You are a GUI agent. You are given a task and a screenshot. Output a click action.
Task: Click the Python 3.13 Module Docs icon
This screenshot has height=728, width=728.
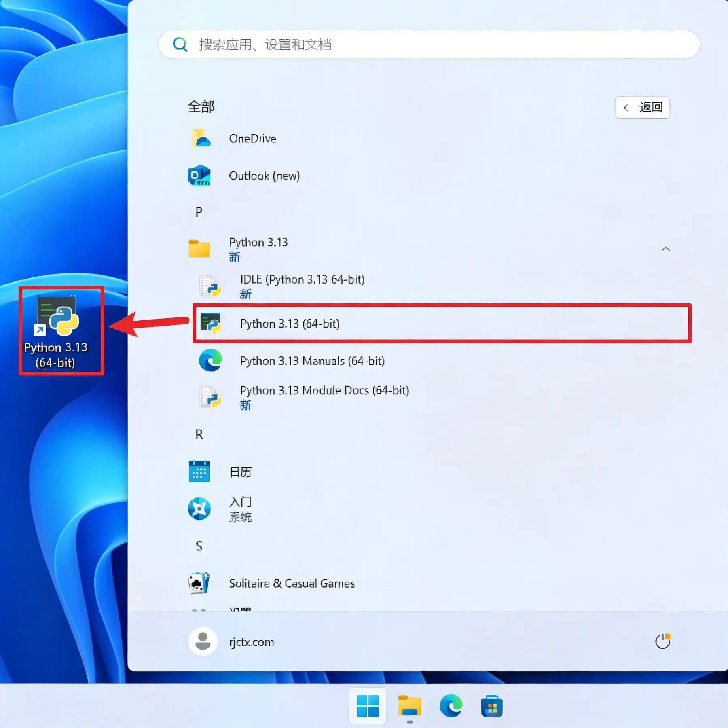[x=210, y=397]
